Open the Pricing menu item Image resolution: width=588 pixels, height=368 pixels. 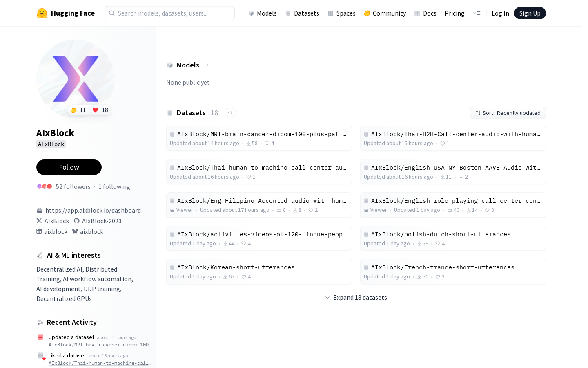pyautogui.click(x=454, y=13)
